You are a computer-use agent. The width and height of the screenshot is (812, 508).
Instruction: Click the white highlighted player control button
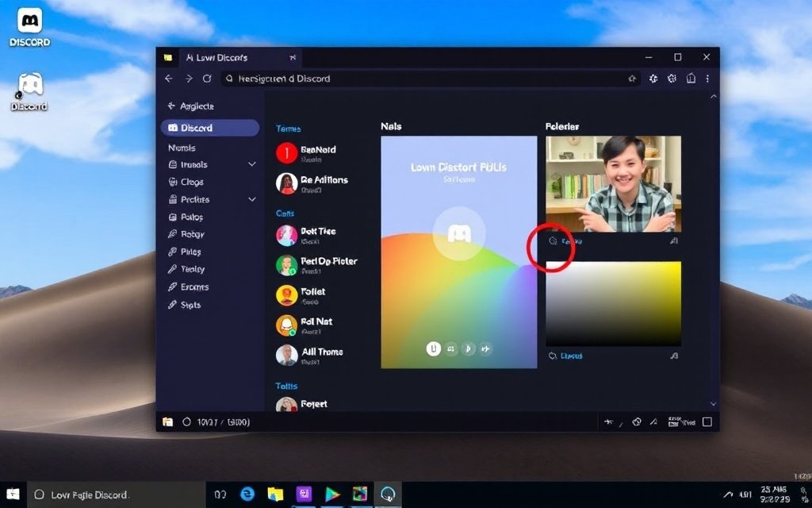point(434,349)
